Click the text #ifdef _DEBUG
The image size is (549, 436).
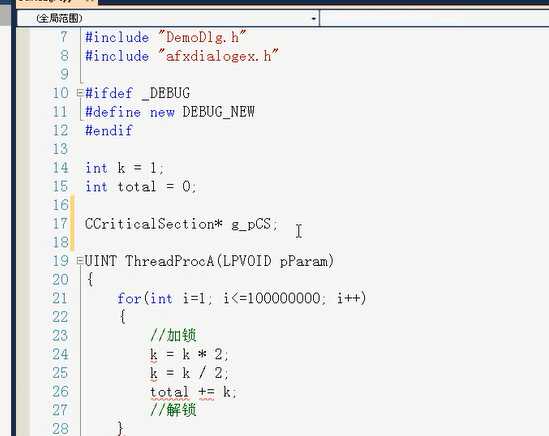[x=138, y=93]
